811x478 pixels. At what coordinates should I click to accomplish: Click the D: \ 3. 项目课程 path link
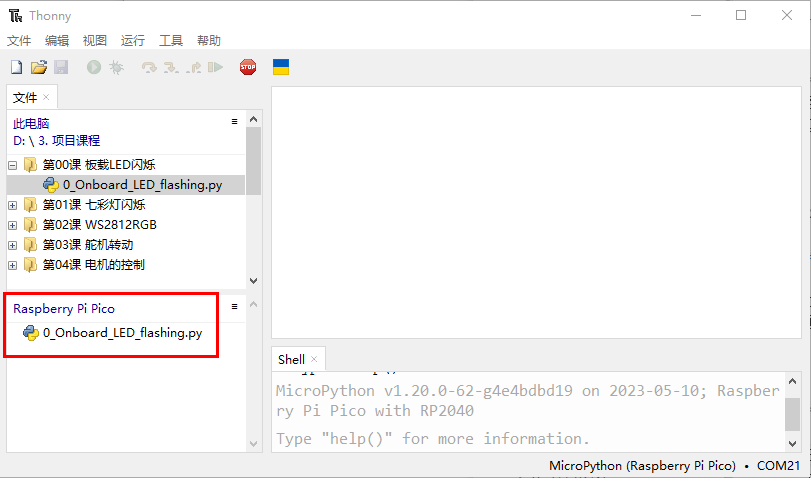56,141
